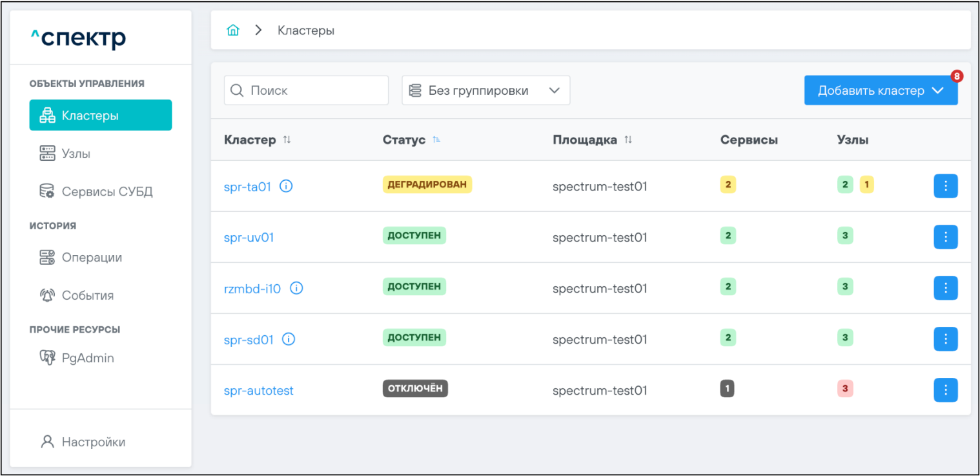Screen dimensions: 980x476
Task: Open Настройки at sidebar bottom
Action: point(93,442)
